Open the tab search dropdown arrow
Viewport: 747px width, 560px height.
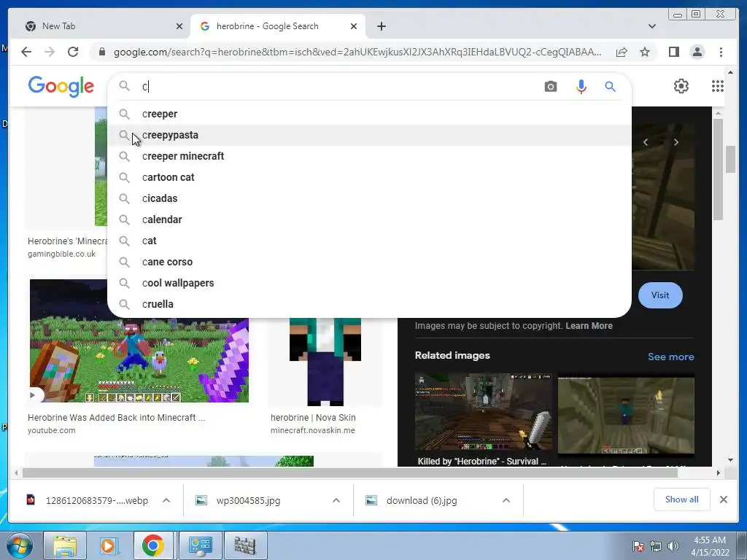pos(651,26)
